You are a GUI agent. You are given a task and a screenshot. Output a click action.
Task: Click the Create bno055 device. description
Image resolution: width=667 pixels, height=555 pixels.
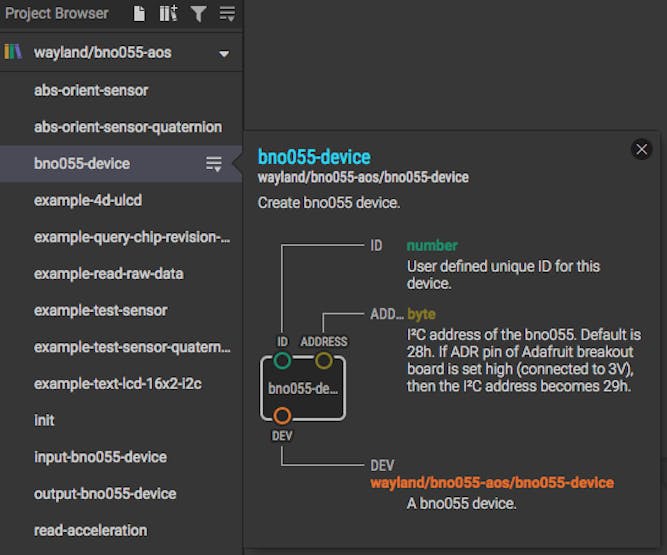coord(329,203)
